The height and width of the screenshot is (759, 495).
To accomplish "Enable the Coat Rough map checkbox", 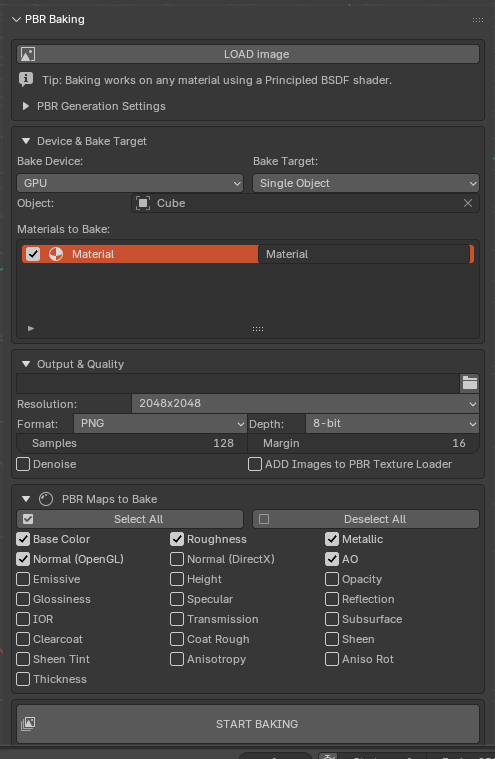I will pyautogui.click(x=177, y=639).
